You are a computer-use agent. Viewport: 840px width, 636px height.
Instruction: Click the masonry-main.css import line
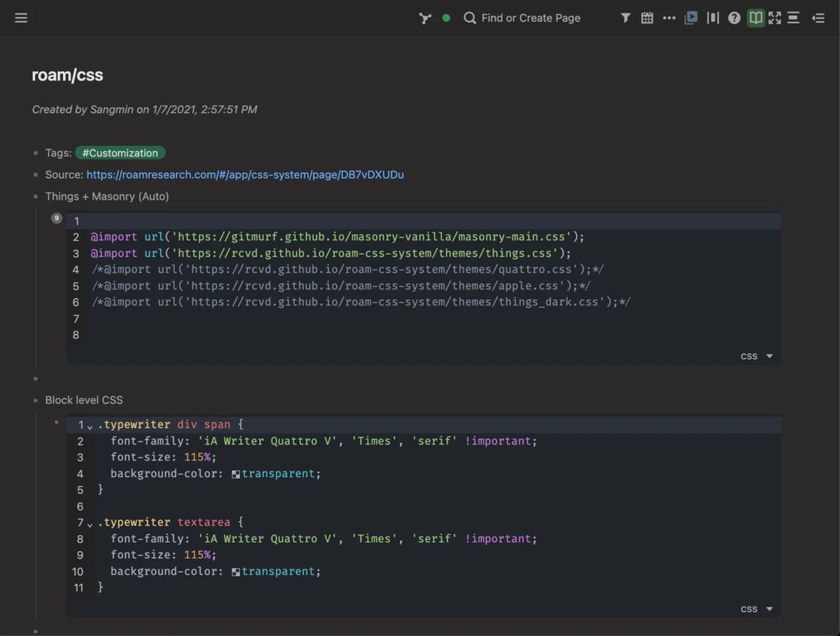coord(337,237)
